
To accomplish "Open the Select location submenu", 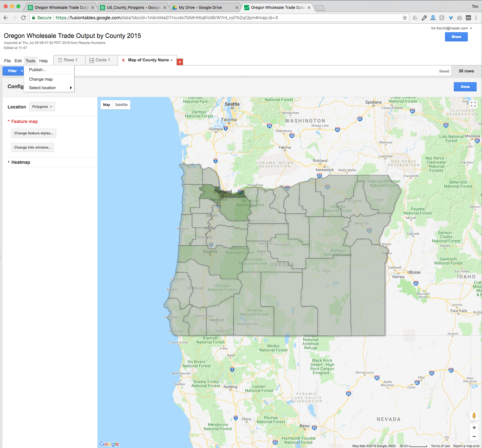I will coord(49,88).
